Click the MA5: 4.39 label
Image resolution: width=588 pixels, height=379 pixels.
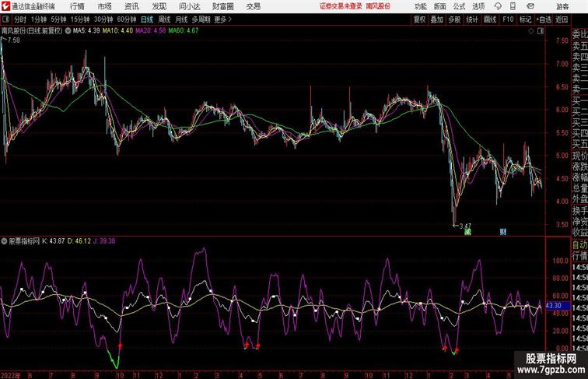[86, 31]
